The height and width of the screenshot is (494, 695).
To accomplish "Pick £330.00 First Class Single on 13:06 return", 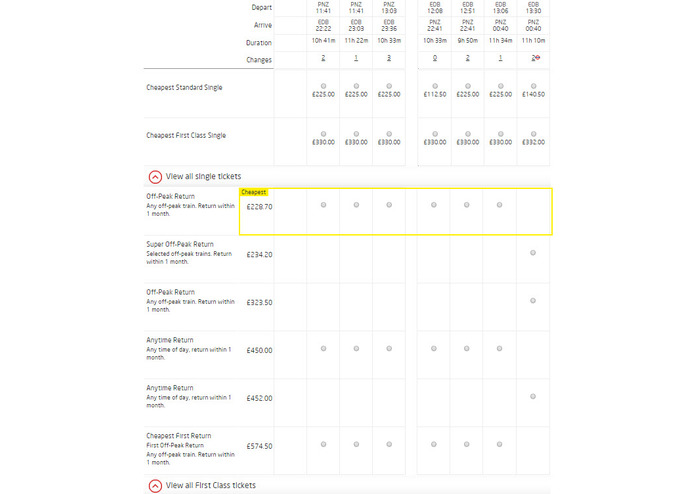I will click(500, 134).
